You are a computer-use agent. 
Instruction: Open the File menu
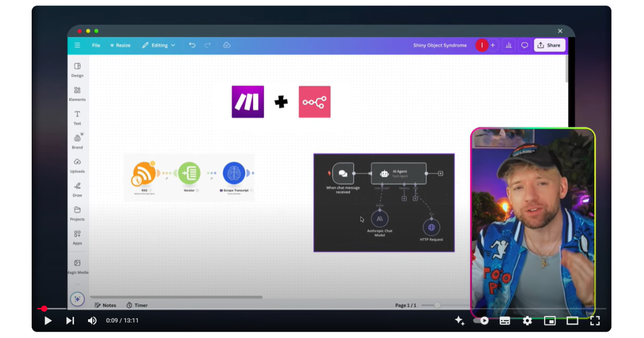pos(96,45)
